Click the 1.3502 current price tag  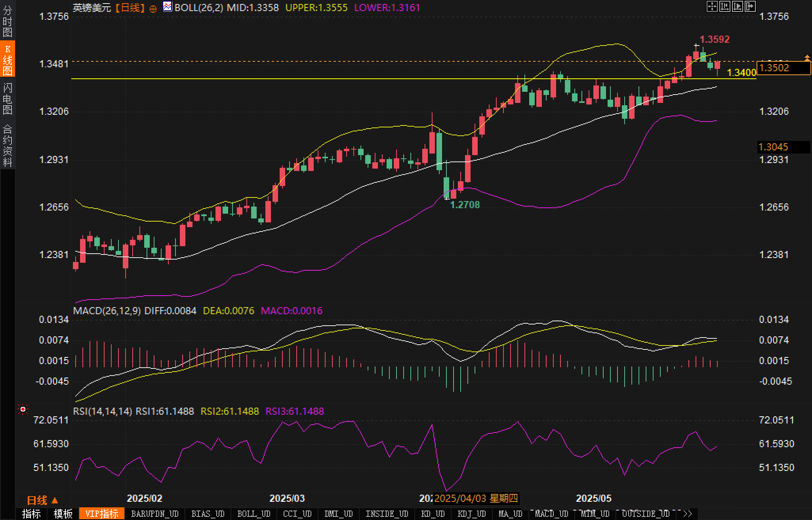(783, 68)
